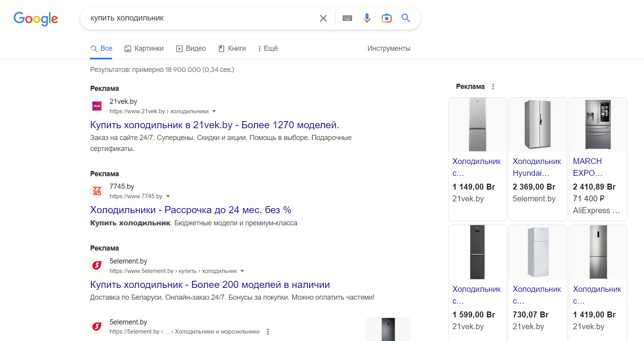The image size is (644, 341).
Task: Click the magnifier search button
Action: point(406,18)
